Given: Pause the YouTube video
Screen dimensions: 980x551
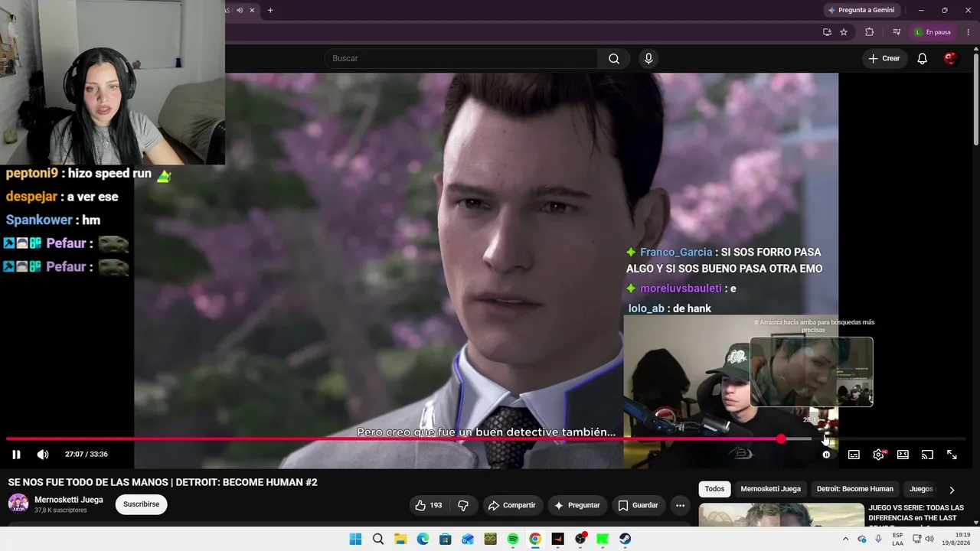Looking at the screenshot, I should [x=16, y=455].
